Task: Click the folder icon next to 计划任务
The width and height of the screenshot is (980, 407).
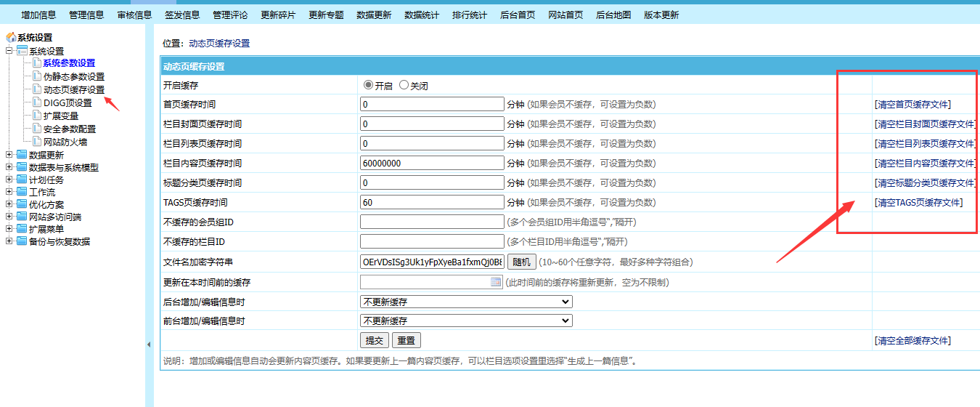Action: click(x=22, y=180)
